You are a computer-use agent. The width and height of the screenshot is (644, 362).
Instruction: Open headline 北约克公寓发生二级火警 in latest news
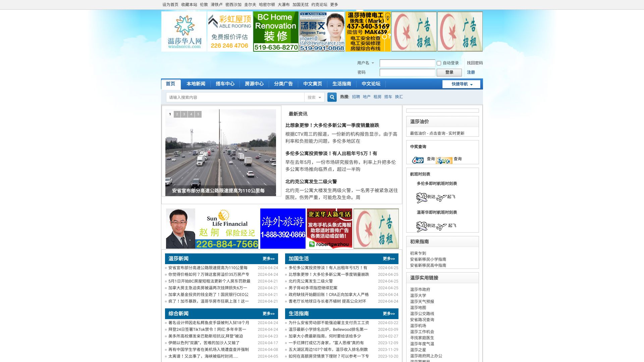tap(311, 182)
